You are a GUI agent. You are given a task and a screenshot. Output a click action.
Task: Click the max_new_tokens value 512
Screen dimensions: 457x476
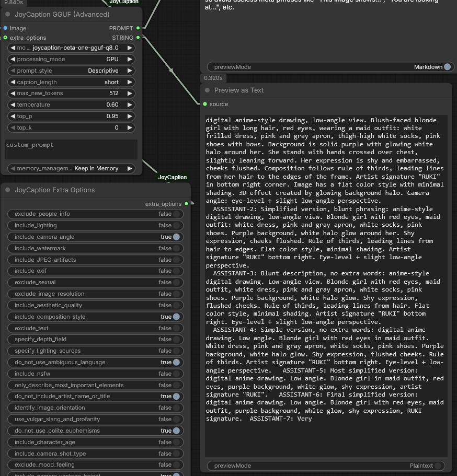coord(114,93)
